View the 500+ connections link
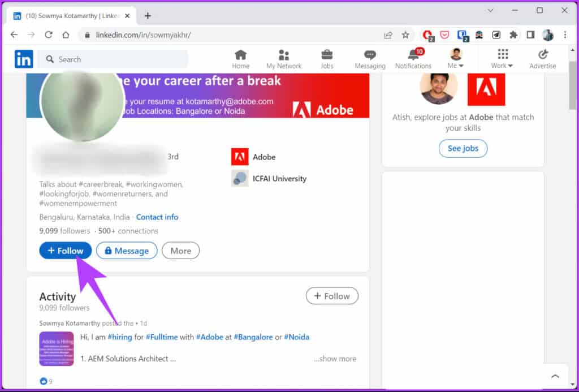Screen dimensions: 579x392 click(x=128, y=231)
